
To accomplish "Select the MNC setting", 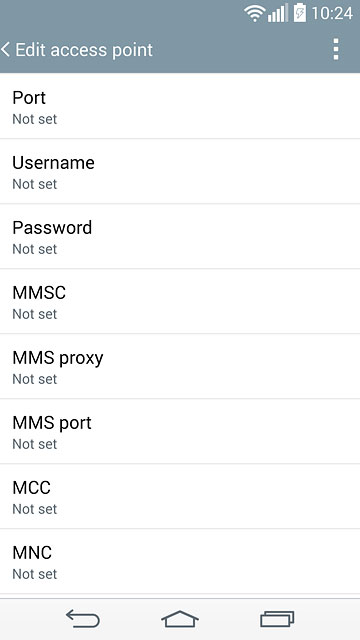I will click(180, 561).
